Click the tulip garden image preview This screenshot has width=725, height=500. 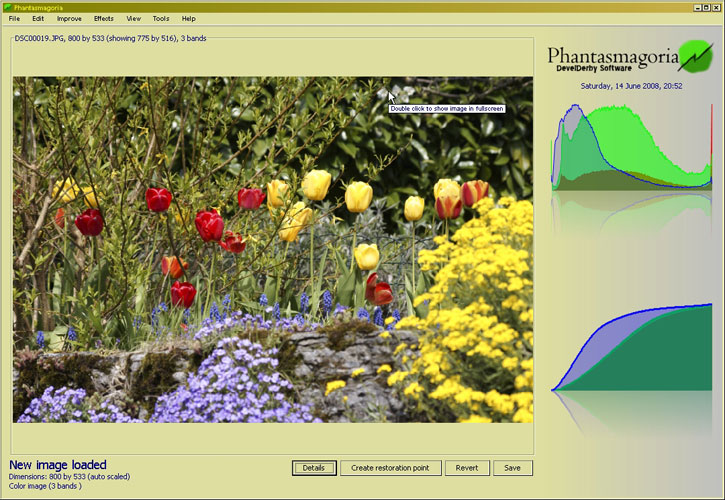[272, 250]
